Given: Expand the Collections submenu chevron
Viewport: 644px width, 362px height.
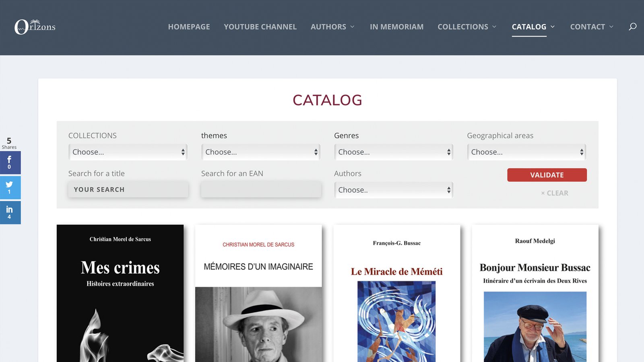Looking at the screenshot, I should tap(494, 27).
